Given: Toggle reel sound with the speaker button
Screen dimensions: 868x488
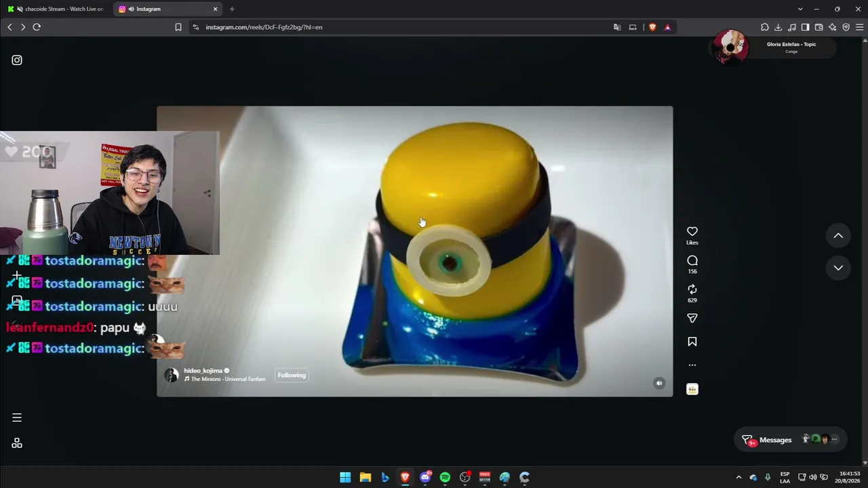Looking at the screenshot, I should click(658, 383).
